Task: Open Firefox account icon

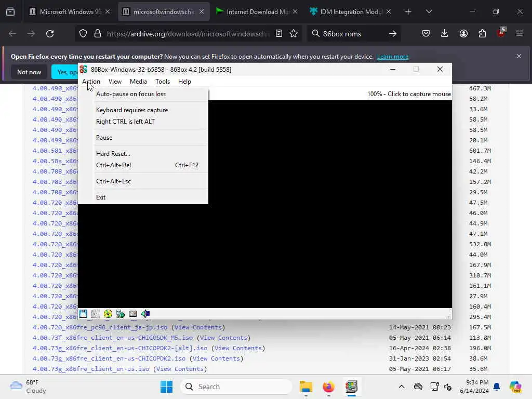Action: coord(463,34)
